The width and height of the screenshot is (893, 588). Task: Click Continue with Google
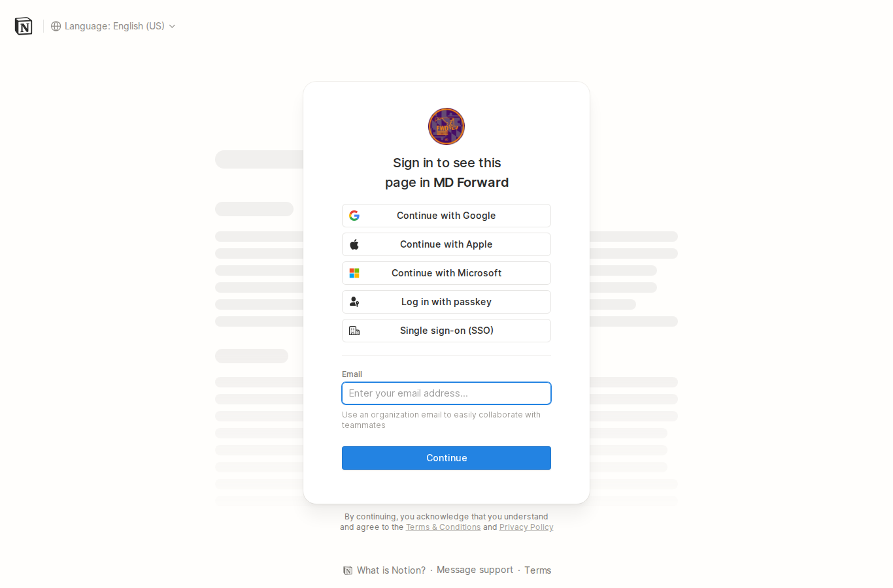pyautogui.click(x=446, y=215)
